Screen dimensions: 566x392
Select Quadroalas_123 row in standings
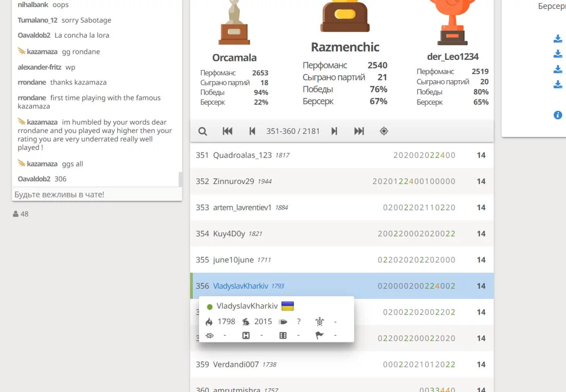coord(242,155)
